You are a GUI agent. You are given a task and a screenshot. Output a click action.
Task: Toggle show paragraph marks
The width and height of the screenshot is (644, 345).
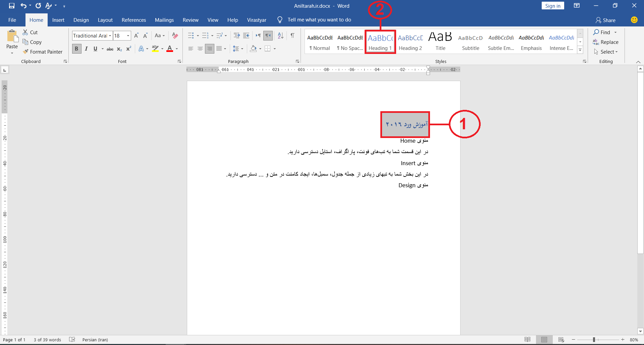[x=292, y=36]
